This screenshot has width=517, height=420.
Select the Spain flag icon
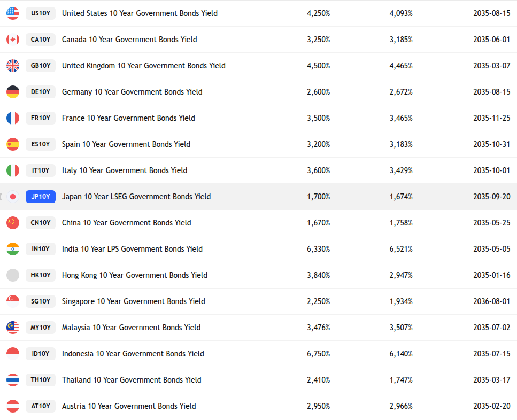tap(13, 144)
